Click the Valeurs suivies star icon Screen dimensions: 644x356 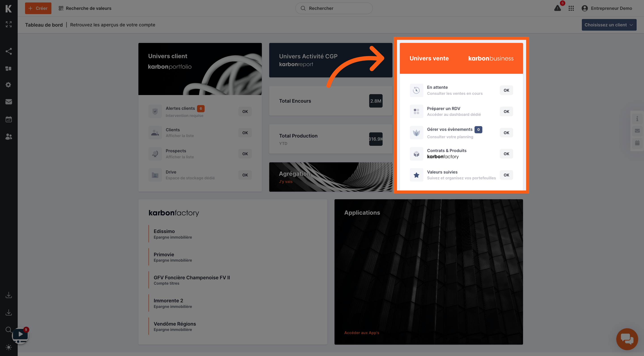pos(416,175)
